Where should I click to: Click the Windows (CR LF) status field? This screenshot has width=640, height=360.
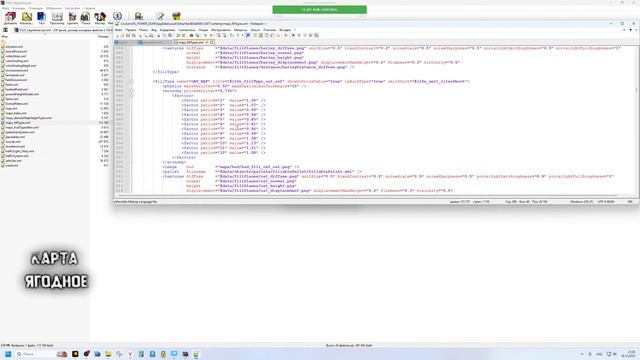click(581, 202)
